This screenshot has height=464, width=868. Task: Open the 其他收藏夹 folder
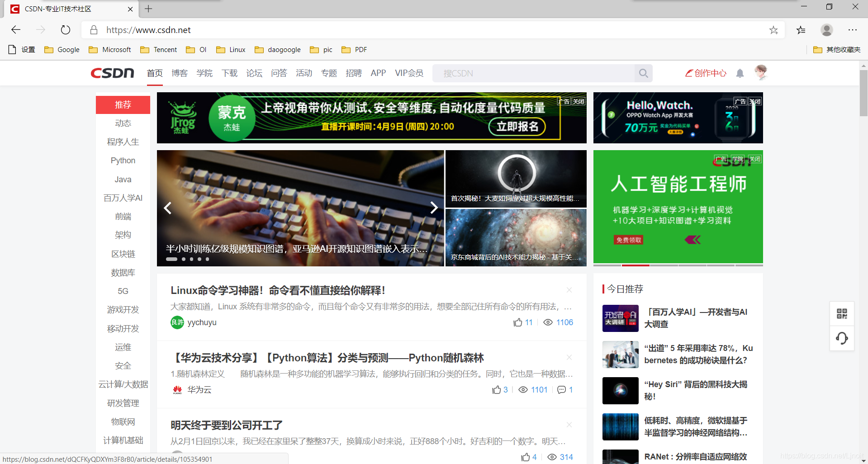click(x=837, y=50)
